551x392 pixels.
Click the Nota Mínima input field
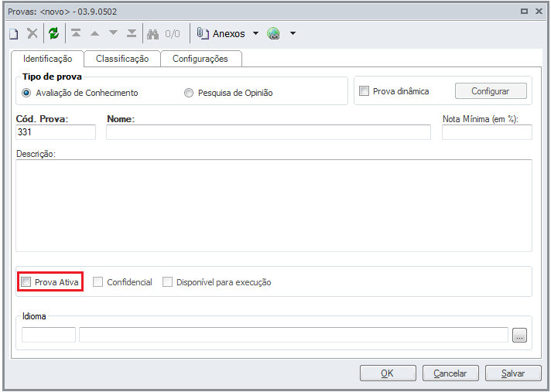tap(487, 132)
